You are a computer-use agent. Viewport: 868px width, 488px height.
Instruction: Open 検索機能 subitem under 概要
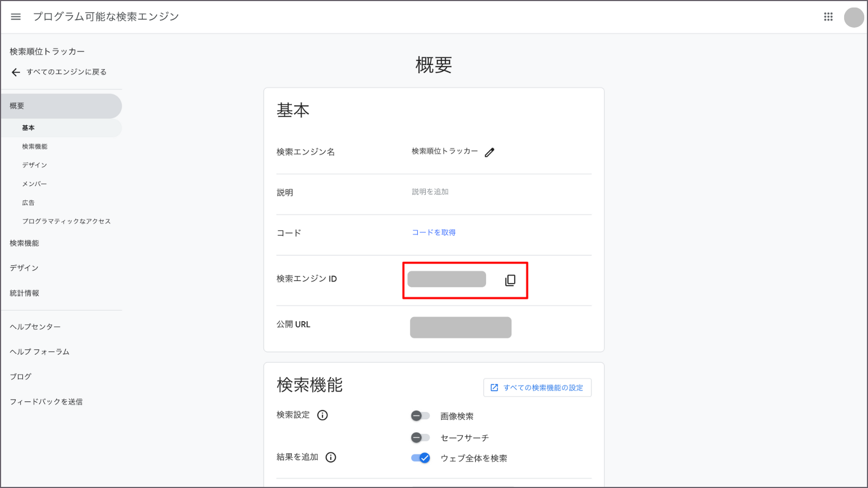tap(35, 146)
